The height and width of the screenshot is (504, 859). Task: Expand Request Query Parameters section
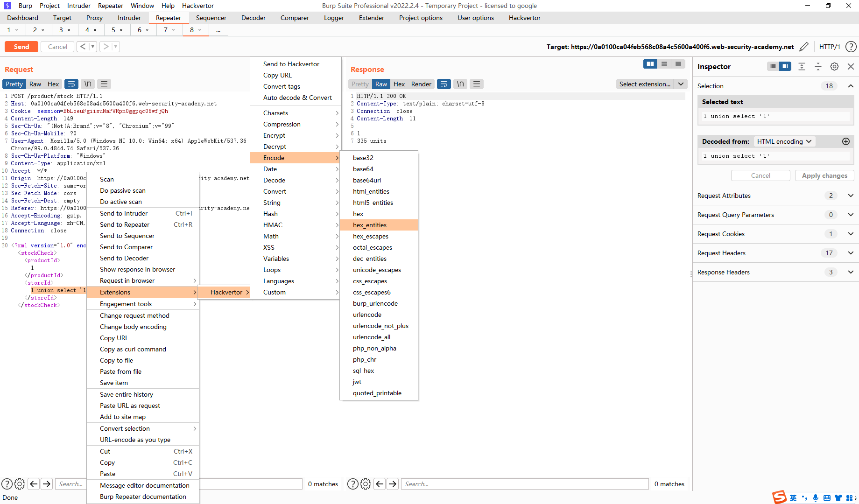pyautogui.click(x=851, y=215)
